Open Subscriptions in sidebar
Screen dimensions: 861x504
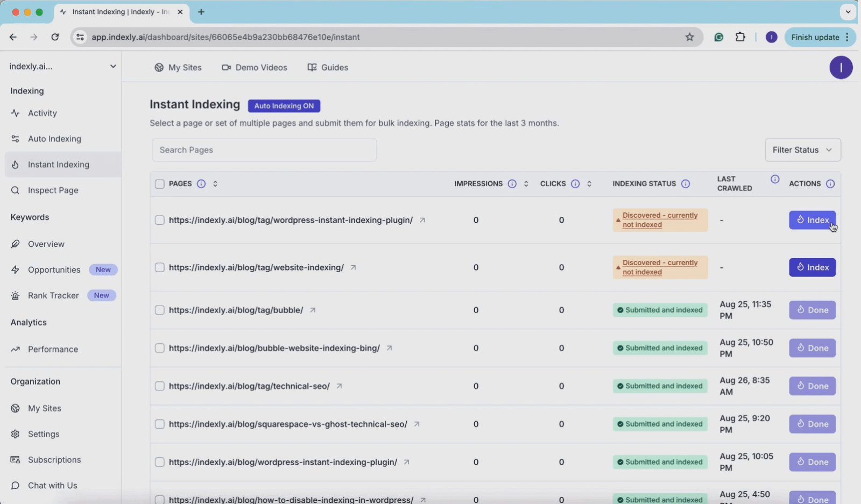[x=63, y=460]
